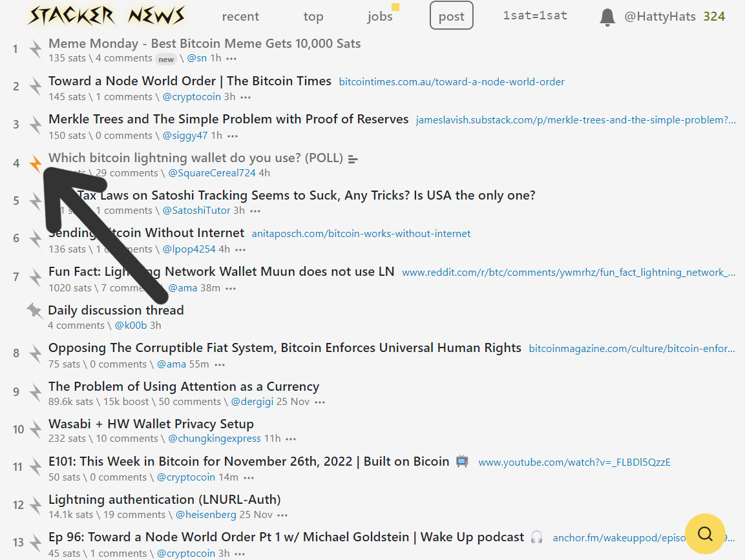Open the ellipsis menu for @ama 55m post
The image size is (745, 560).
click(x=220, y=365)
